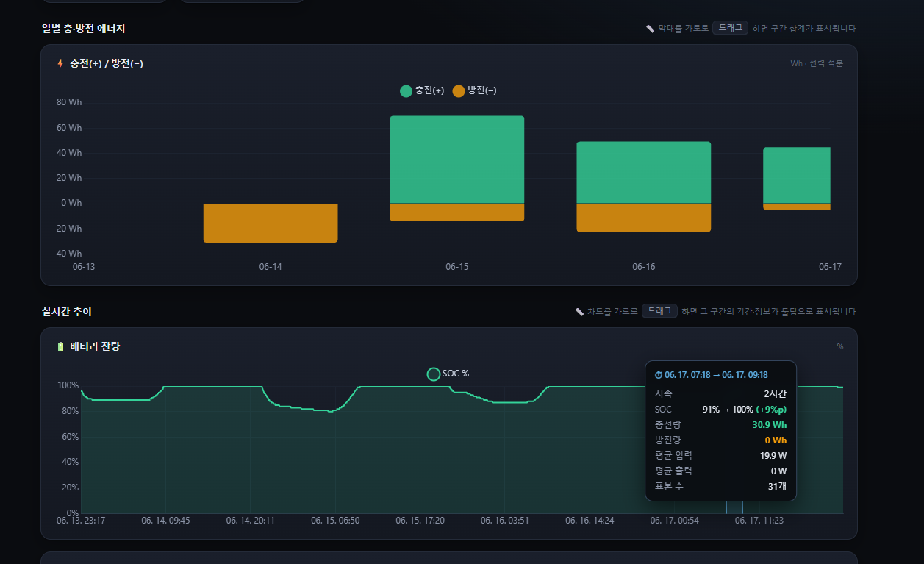Toggle the 충전(+) green legend item
The height and width of the screenshot is (564, 924).
click(422, 90)
